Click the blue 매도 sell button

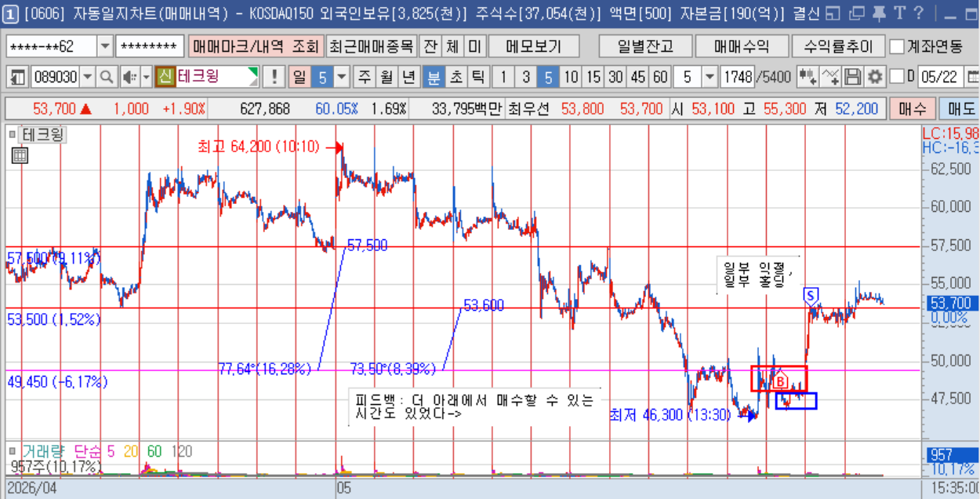[x=960, y=108]
